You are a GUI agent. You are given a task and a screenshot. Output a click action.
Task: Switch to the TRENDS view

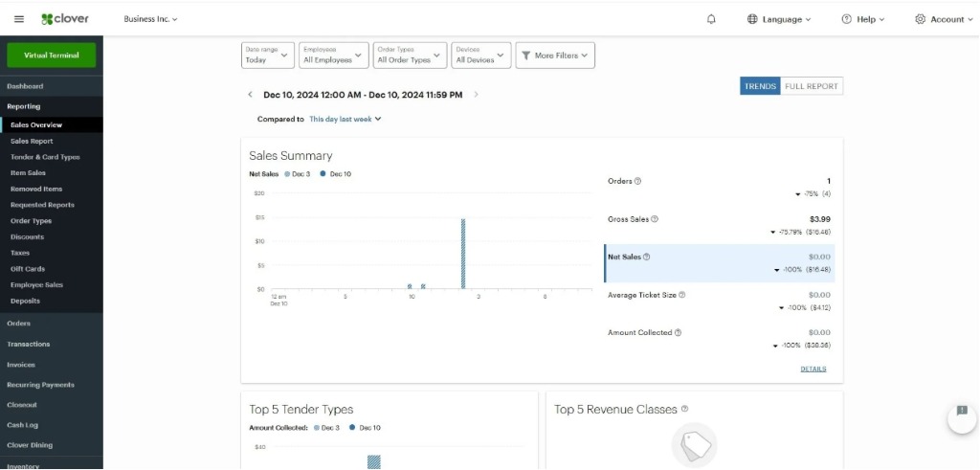[760, 86]
